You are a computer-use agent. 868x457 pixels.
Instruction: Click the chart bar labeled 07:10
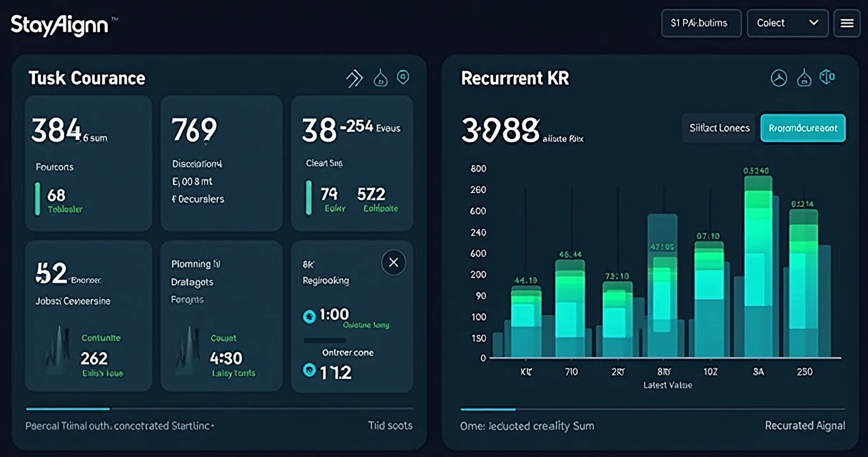[x=709, y=299]
